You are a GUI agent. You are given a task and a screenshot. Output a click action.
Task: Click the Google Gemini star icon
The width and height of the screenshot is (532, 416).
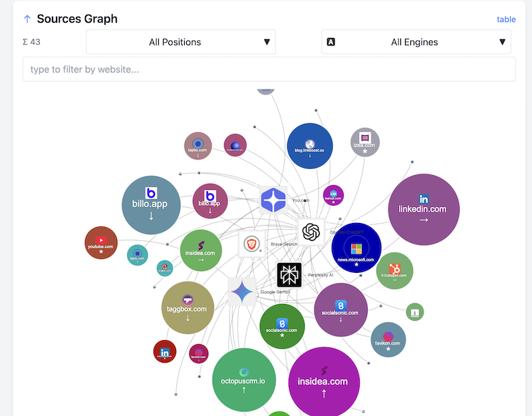pos(242,292)
